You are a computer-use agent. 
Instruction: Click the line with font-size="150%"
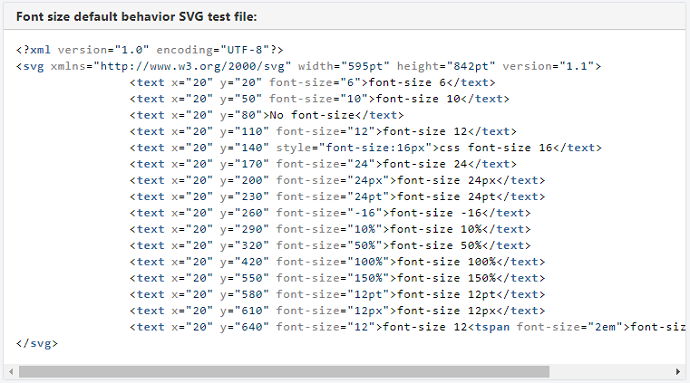point(337,278)
